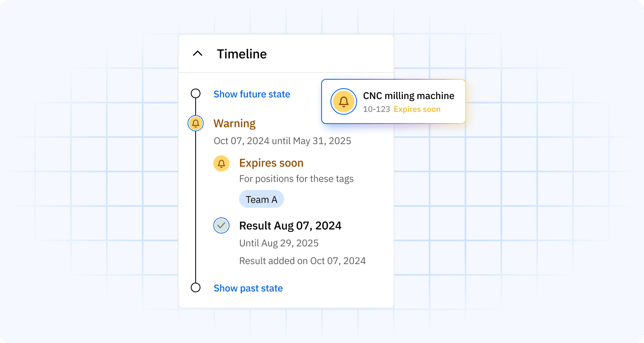The height and width of the screenshot is (343, 644).
Task: Toggle the past state visibility
Action: [248, 288]
